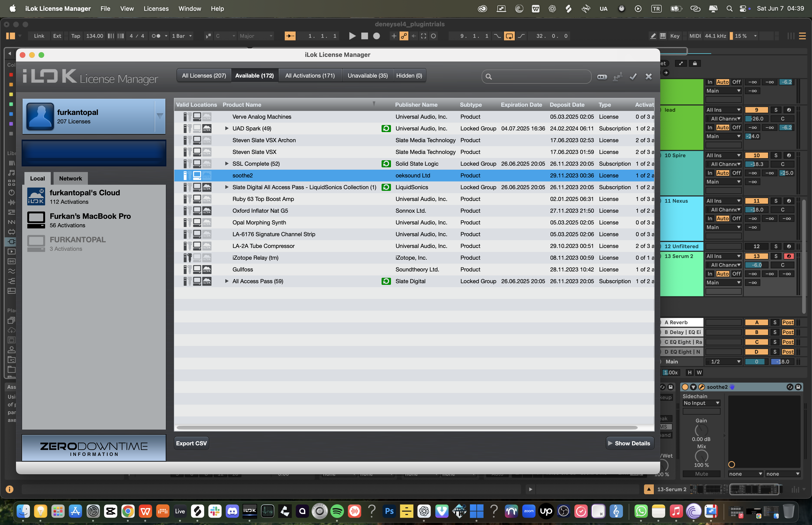Viewport: 812px width, 525px height.
Task: Toggle the Ableton arrangement loop switch
Action: click(509, 36)
